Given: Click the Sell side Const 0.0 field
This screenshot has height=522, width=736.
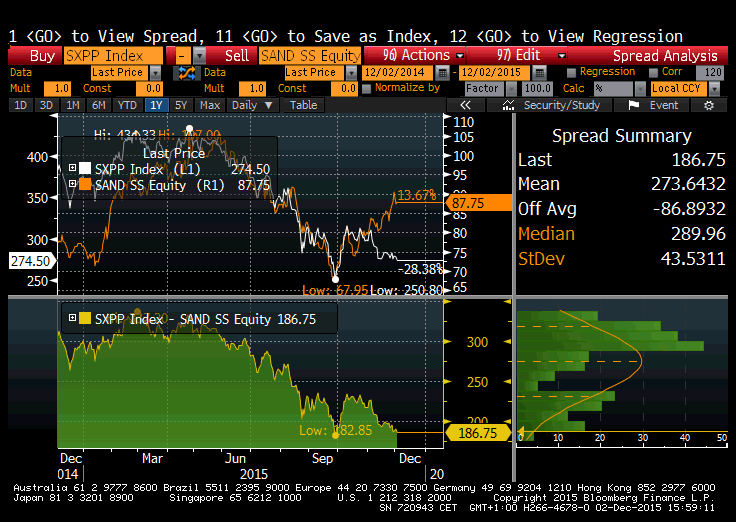Looking at the screenshot, I should coord(344,89).
